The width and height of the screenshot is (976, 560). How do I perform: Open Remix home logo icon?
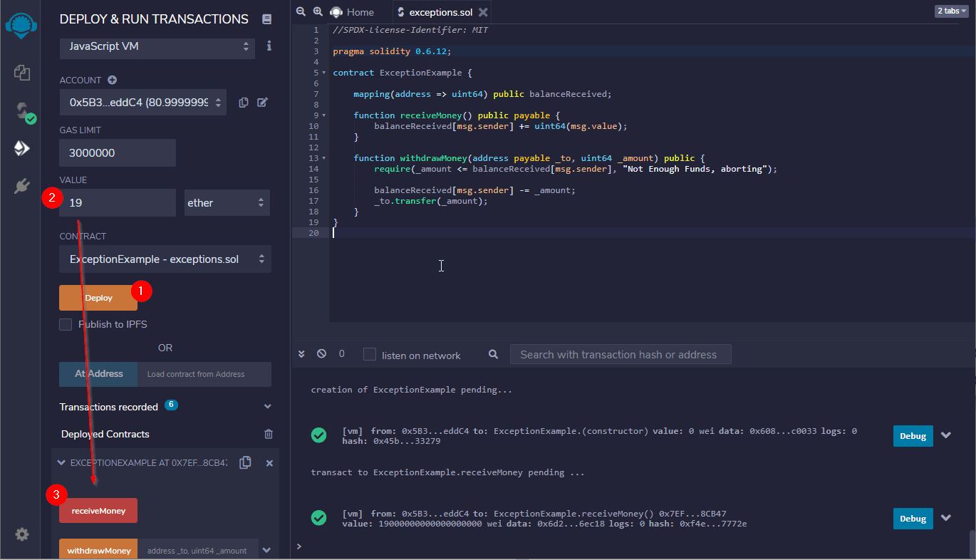coord(22,26)
